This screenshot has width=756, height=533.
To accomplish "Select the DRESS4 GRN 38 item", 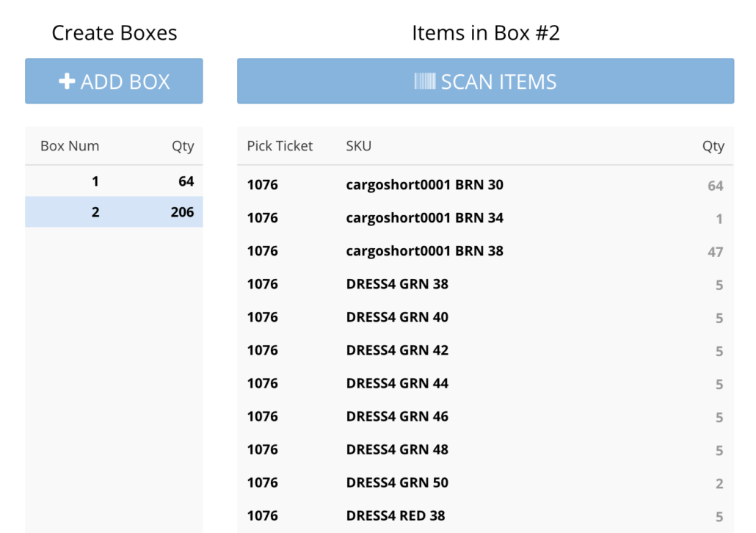I will (x=397, y=284).
